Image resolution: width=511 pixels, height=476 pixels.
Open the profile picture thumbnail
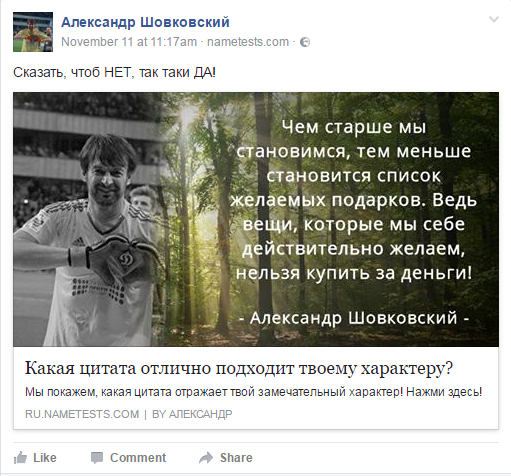(x=33, y=32)
